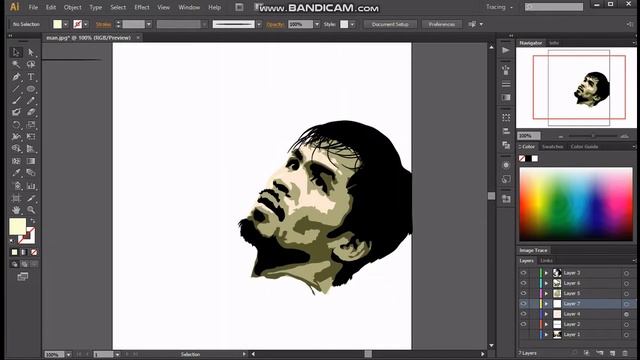Image resolution: width=640 pixels, height=360 pixels.
Task: Select the Blend tool
Action: tap(31, 173)
